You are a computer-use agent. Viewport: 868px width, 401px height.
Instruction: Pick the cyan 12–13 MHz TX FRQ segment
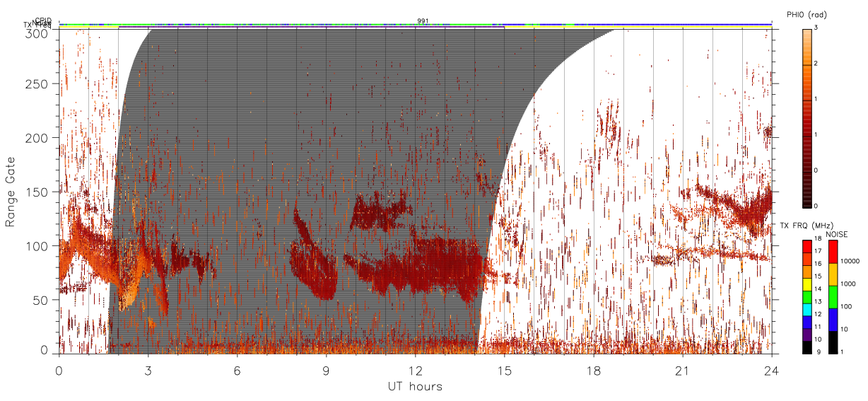coord(807,310)
